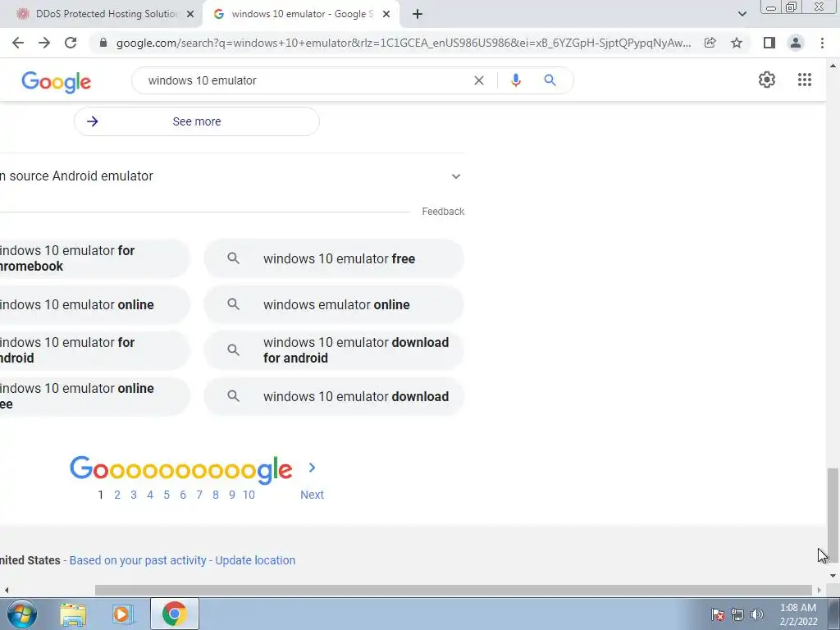The width and height of the screenshot is (840, 630).
Task: Go to results page 7
Action: [x=199, y=495]
